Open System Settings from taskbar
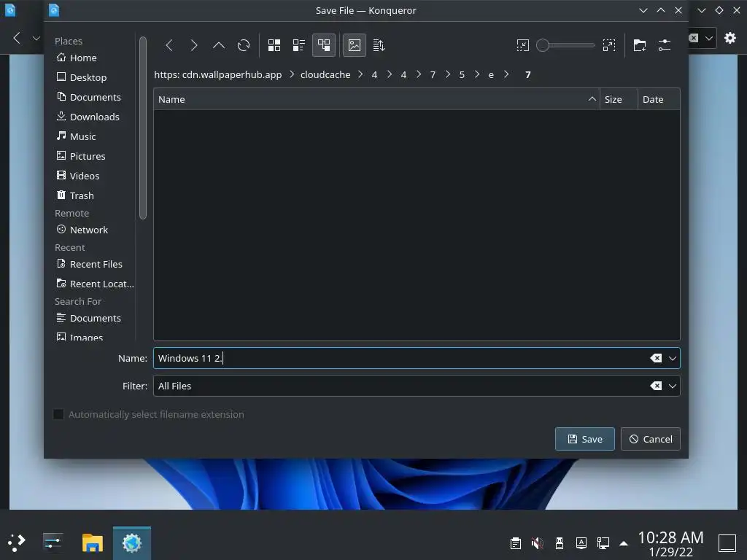The image size is (747, 560). pyautogui.click(x=53, y=542)
